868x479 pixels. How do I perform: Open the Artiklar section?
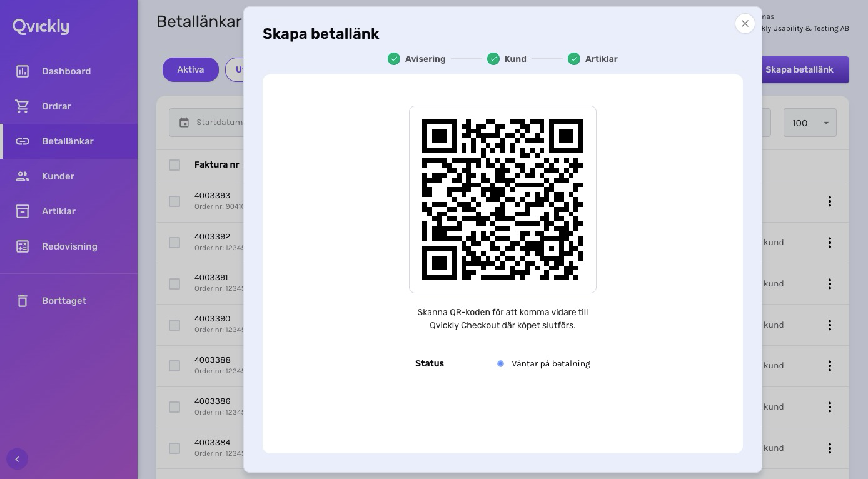tap(69, 211)
